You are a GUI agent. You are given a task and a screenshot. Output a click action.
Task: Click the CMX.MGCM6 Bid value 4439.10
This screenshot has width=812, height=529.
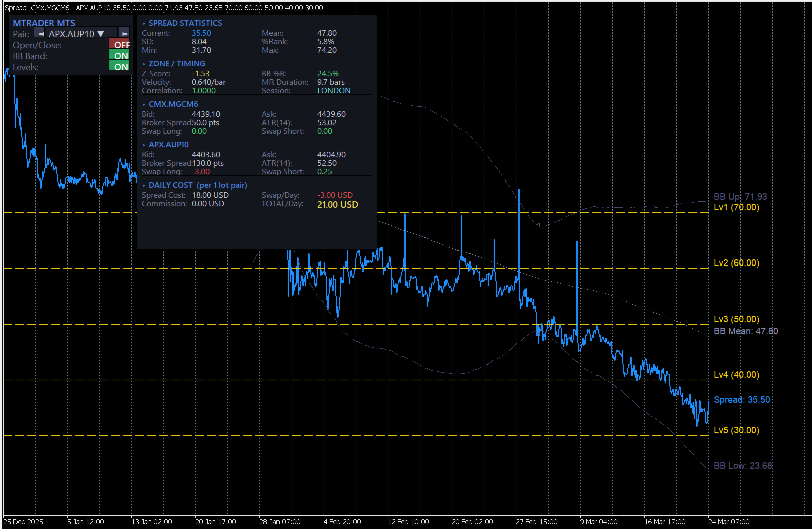pyautogui.click(x=206, y=114)
